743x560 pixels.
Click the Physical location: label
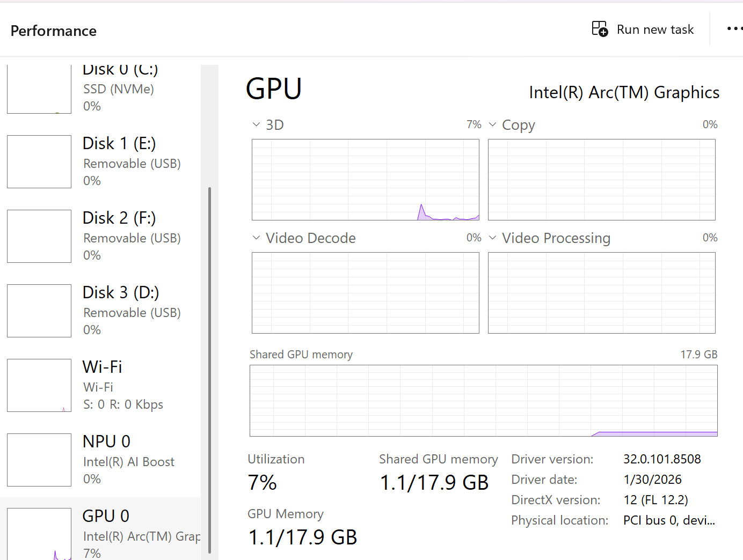pyautogui.click(x=560, y=520)
